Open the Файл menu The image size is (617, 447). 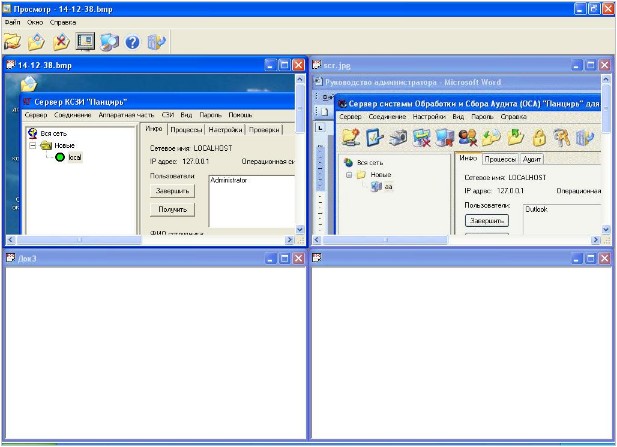click(x=12, y=22)
